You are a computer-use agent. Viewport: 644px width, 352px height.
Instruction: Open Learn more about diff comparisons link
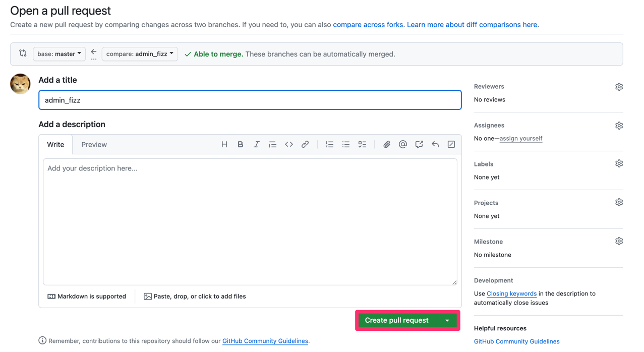pyautogui.click(x=472, y=24)
